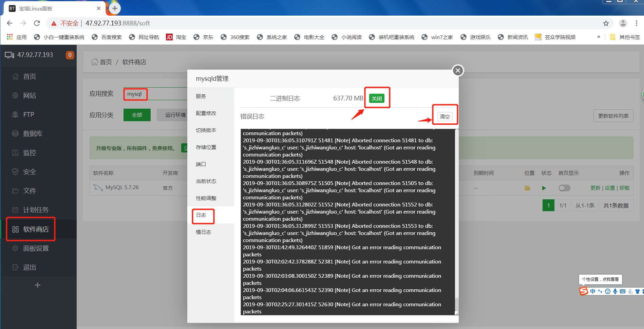Close the mysqld管理 dialog with X icon

pyautogui.click(x=458, y=71)
